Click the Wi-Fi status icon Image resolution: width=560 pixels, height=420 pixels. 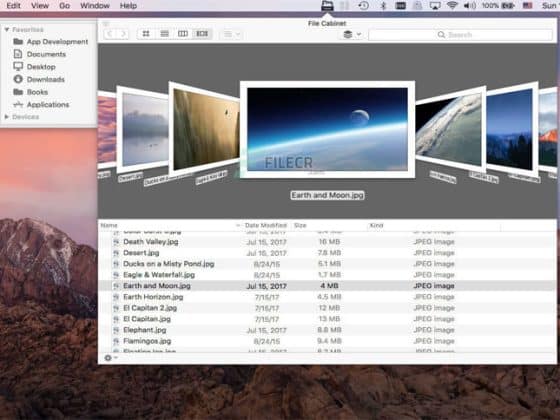pyautogui.click(x=452, y=5)
